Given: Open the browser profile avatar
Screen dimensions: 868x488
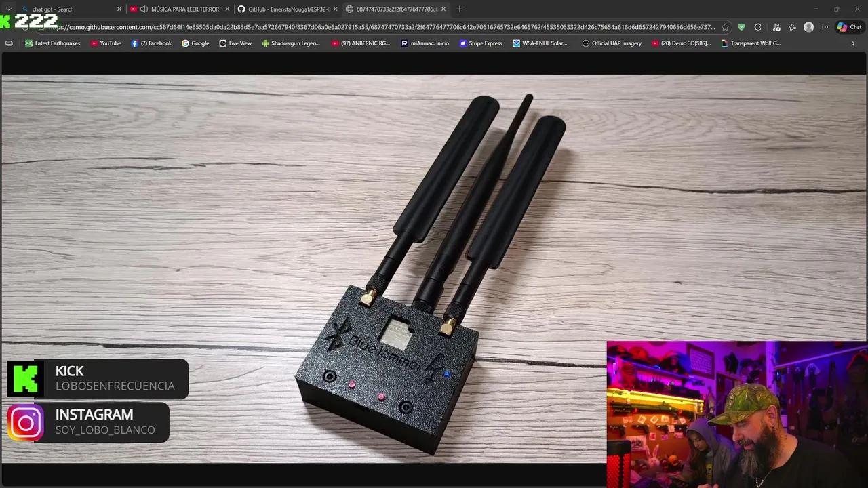Looking at the screenshot, I should click(x=808, y=27).
